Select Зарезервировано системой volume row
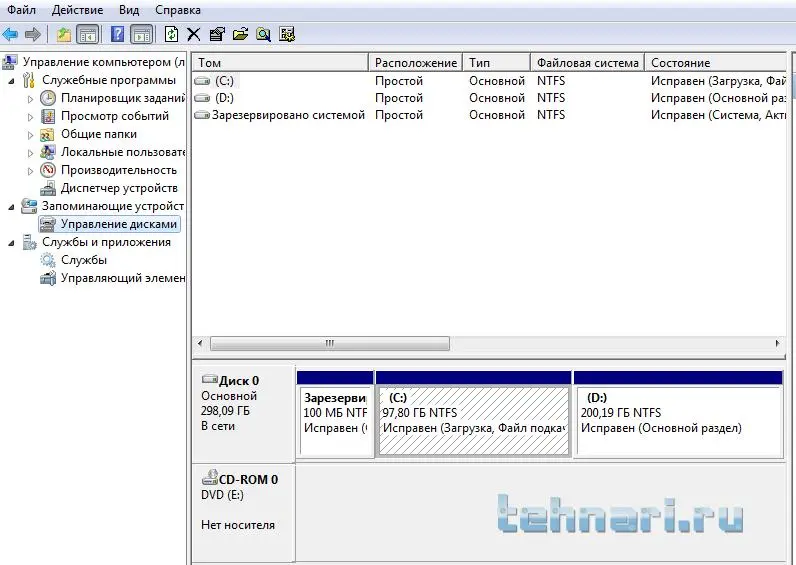 (x=489, y=115)
